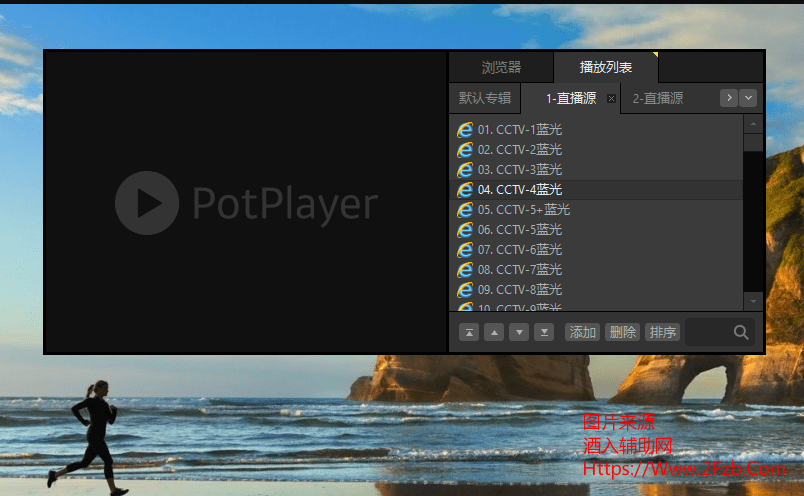Click the move item down icon
Screen dimensions: 804x496
click(x=519, y=332)
